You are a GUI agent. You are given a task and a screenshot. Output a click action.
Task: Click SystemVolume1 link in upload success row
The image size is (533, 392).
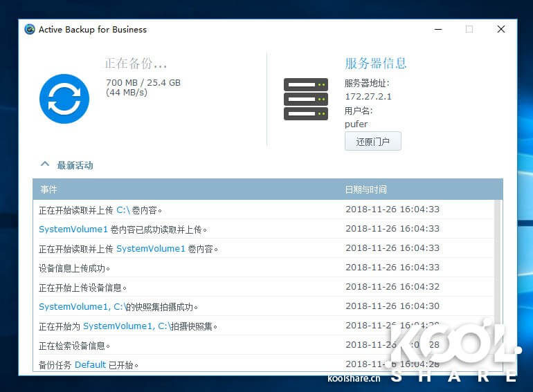point(73,230)
